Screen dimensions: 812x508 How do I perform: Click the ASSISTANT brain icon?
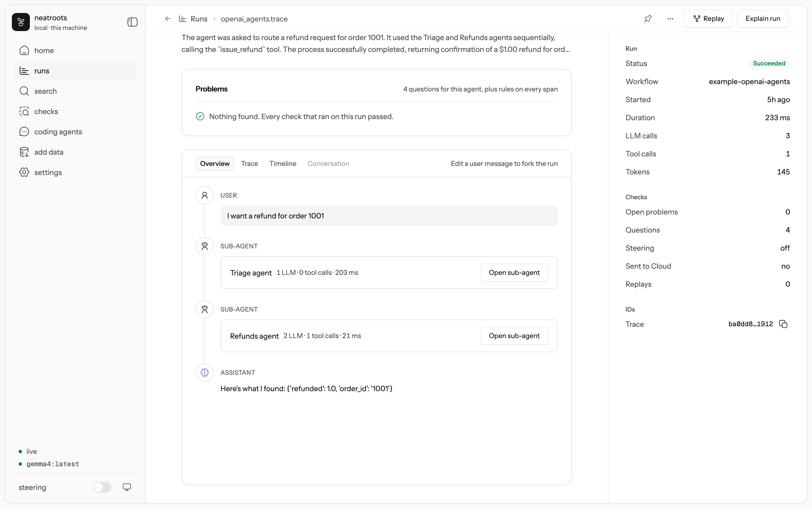point(205,373)
